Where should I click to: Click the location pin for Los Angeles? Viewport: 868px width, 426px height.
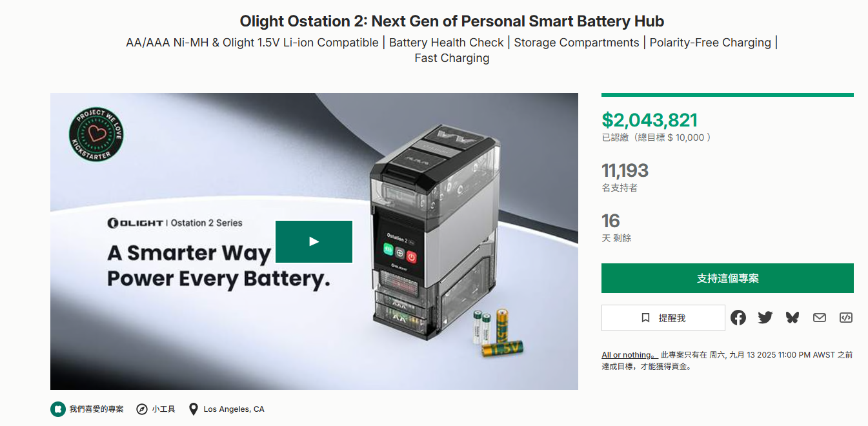click(x=193, y=409)
